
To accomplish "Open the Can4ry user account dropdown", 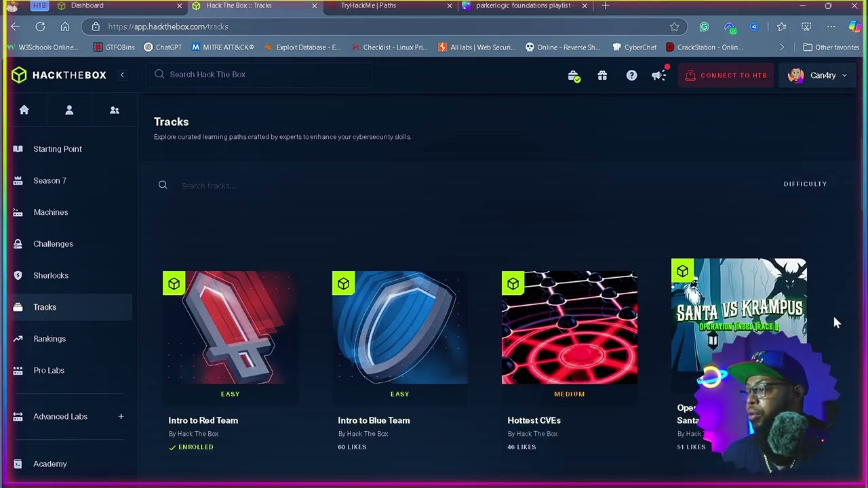I will point(817,75).
